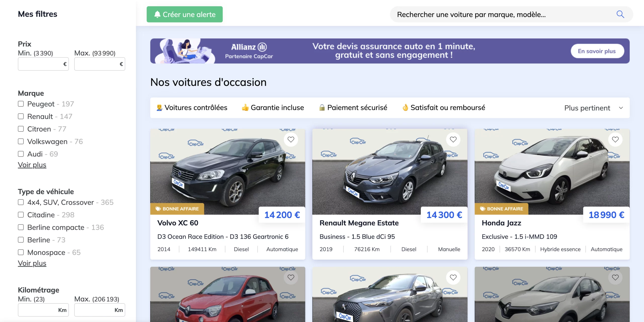The image size is (644, 322).
Task: Click the heart on the grey DS car
Action: pyautogui.click(x=453, y=277)
